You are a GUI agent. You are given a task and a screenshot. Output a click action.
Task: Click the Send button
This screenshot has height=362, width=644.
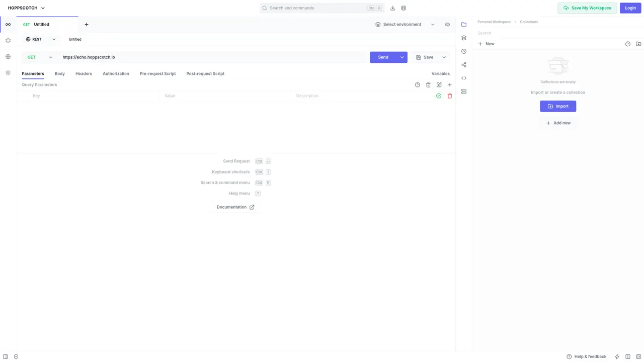[383, 57]
